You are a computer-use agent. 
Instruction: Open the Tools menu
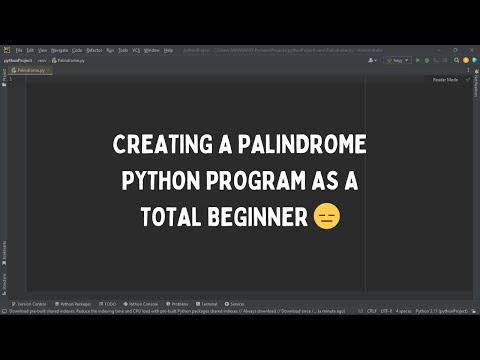pos(123,50)
